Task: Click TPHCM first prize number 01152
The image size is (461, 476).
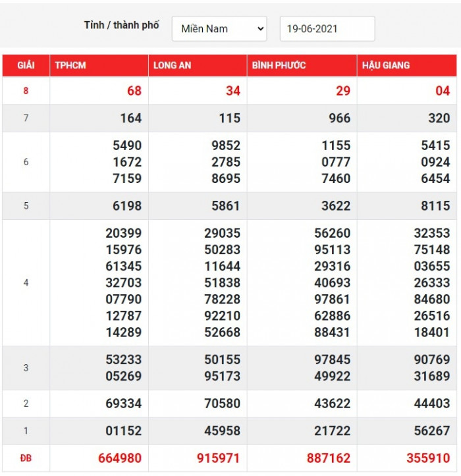Action: [124, 431]
